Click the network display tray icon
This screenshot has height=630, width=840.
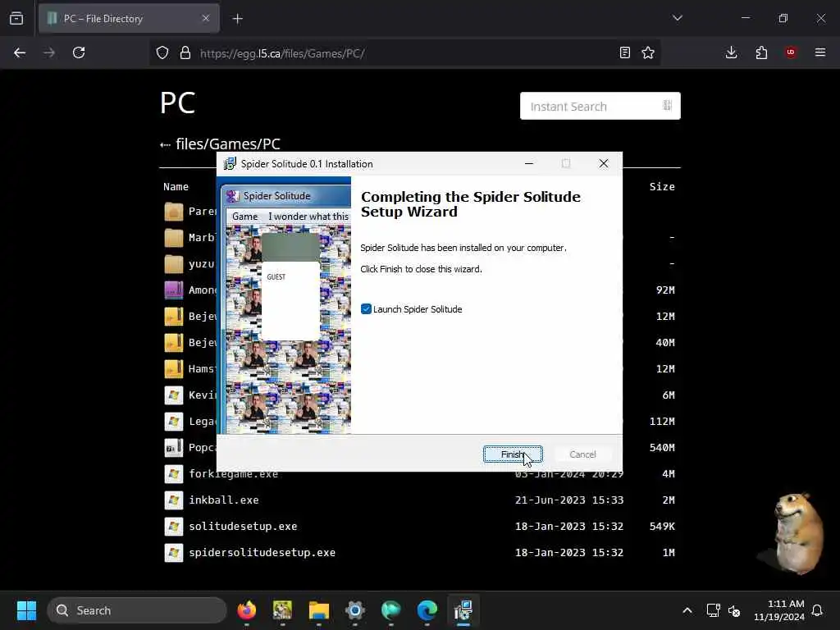713,610
